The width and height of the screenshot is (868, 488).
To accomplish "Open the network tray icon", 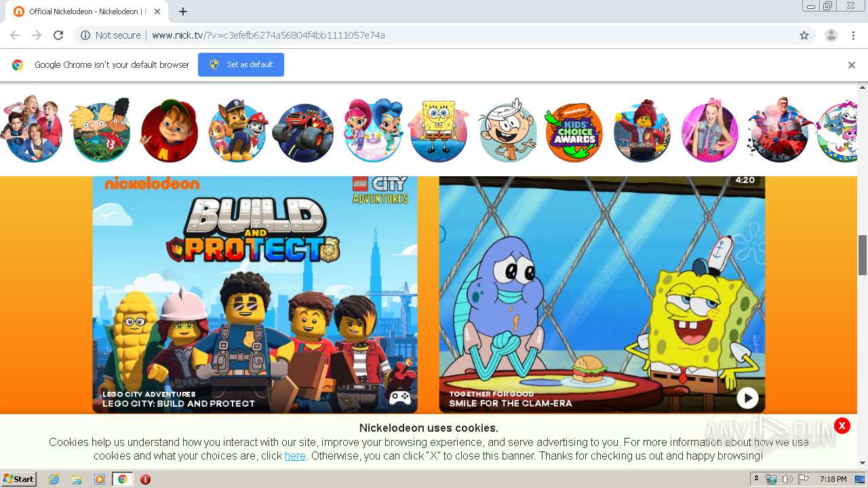I will [x=771, y=479].
